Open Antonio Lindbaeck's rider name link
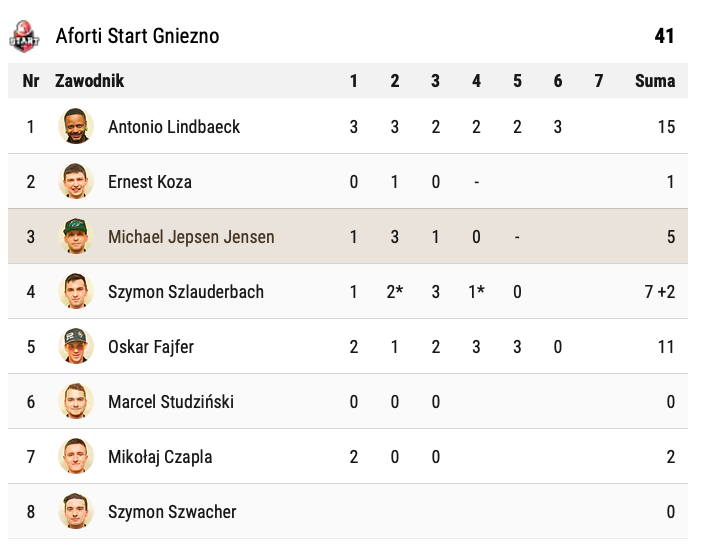 174,127
